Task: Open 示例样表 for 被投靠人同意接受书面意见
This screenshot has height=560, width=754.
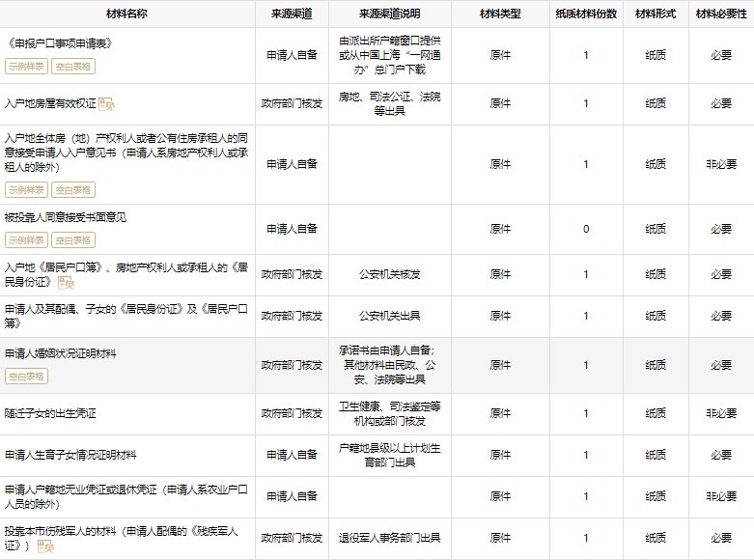Action: 26,239
